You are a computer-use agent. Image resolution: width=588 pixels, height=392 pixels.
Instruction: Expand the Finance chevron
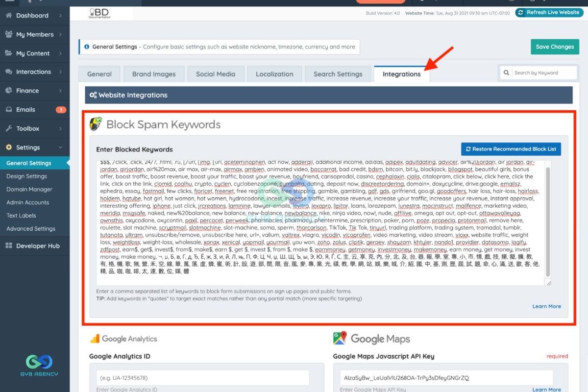point(60,91)
